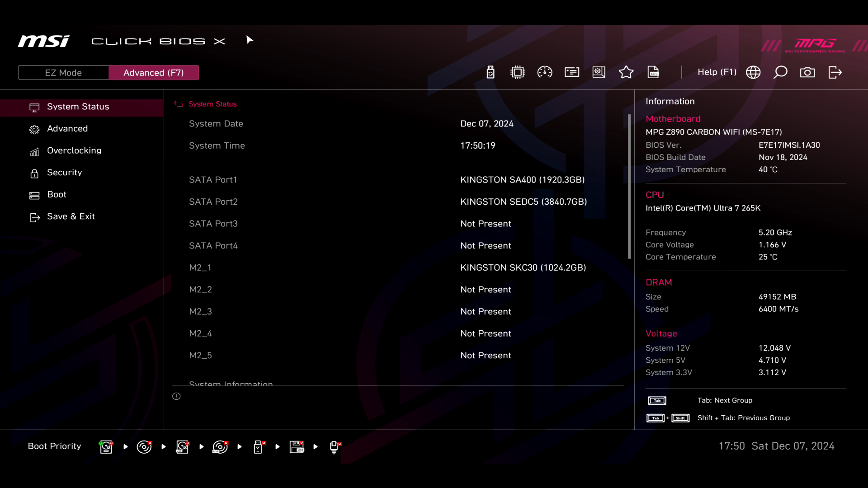The height and width of the screenshot is (488, 868).
Task: Click the star Favorites icon
Action: pos(626,72)
